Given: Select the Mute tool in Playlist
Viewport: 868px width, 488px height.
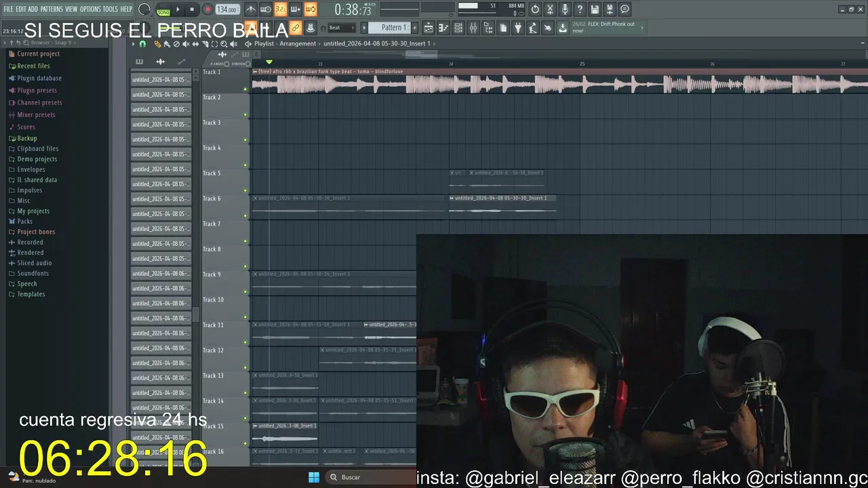Looking at the screenshot, I should 186,44.
